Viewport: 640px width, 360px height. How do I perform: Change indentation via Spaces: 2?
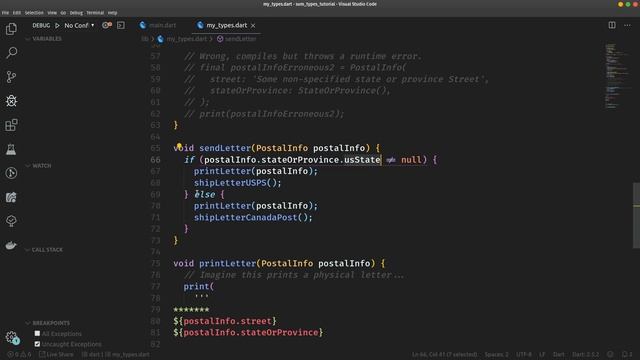tap(497, 354)
